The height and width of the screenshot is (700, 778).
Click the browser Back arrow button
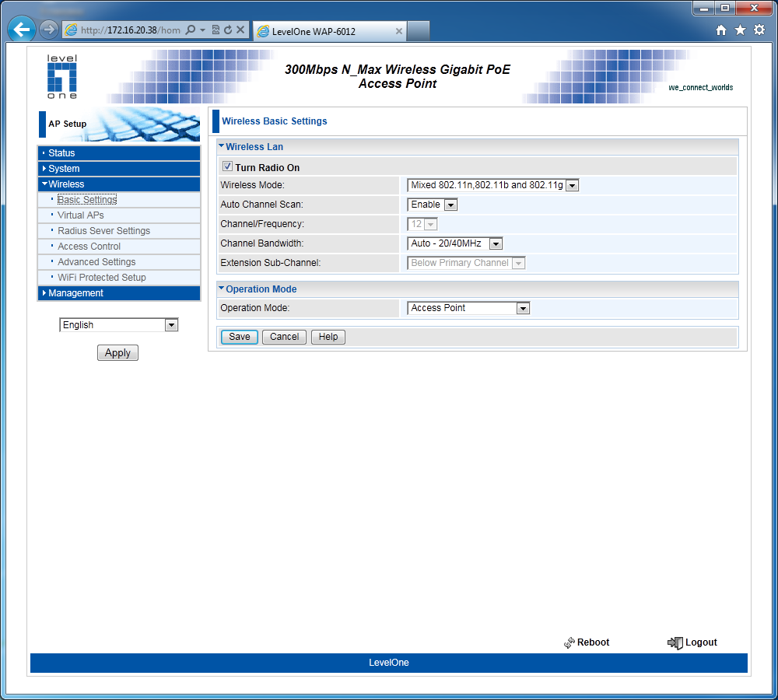[x=21, y=30]
